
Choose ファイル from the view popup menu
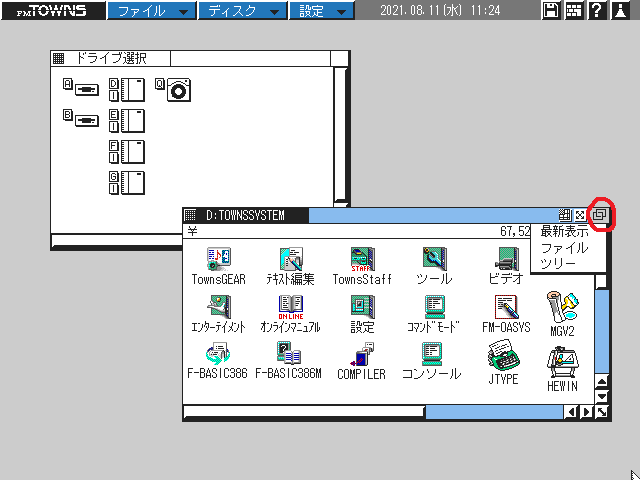click(x=564, y=248)
